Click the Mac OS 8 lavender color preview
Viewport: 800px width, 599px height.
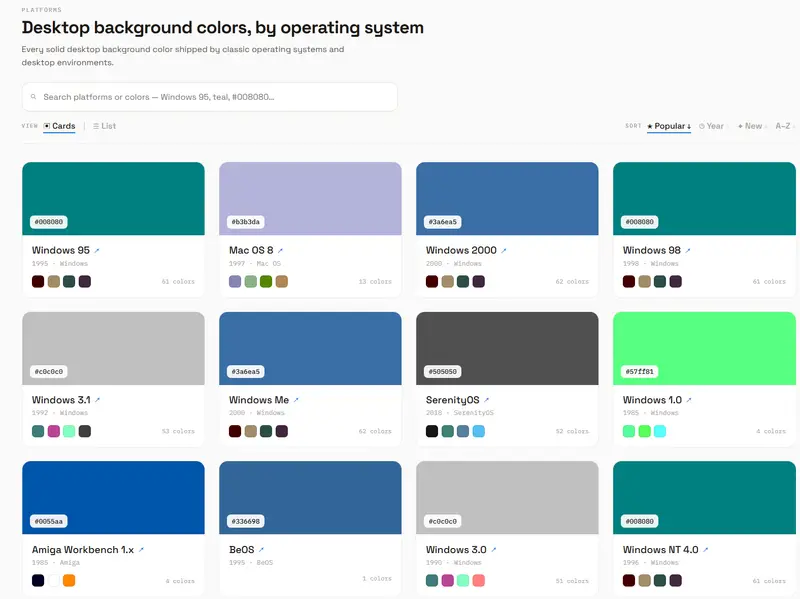tap(310, 198)
